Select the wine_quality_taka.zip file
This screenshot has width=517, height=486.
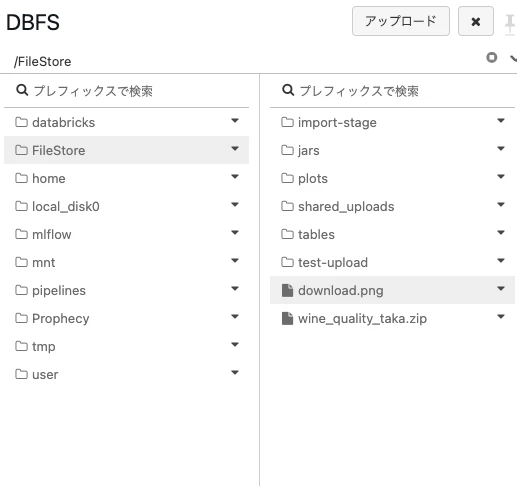[x=392, y=318]
